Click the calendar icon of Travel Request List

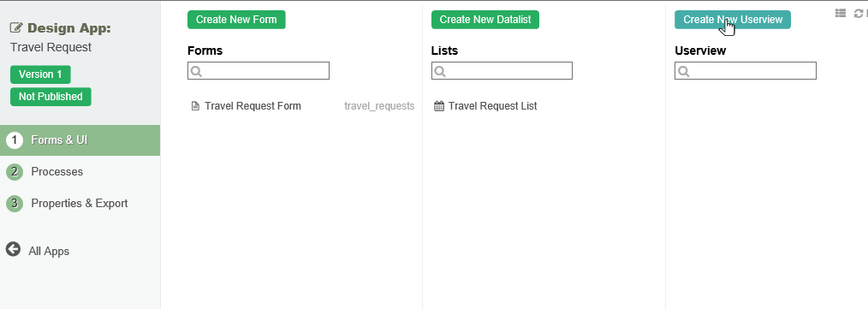pos(439,106)
